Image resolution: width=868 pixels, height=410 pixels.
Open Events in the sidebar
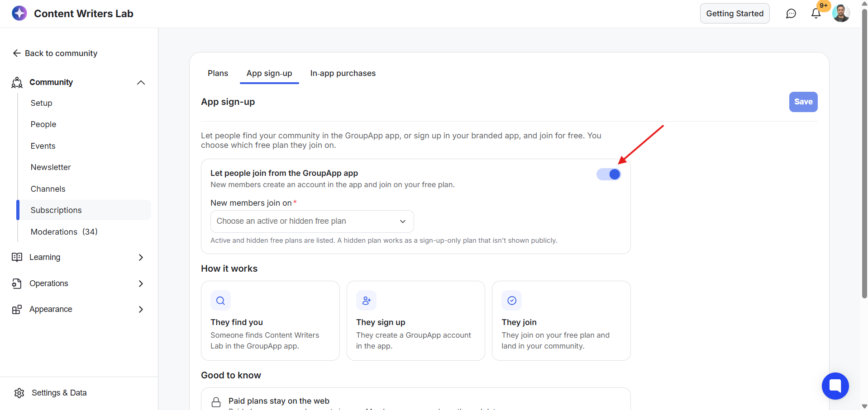[43, 146]
